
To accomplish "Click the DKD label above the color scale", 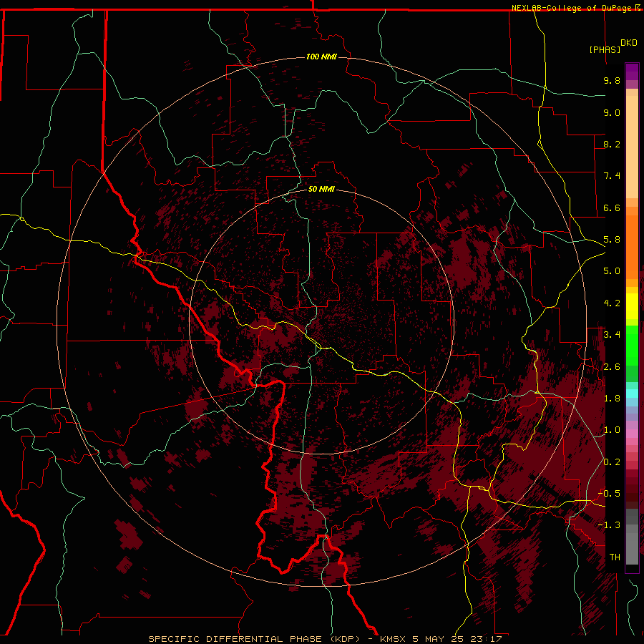I will tap(629, 43).
